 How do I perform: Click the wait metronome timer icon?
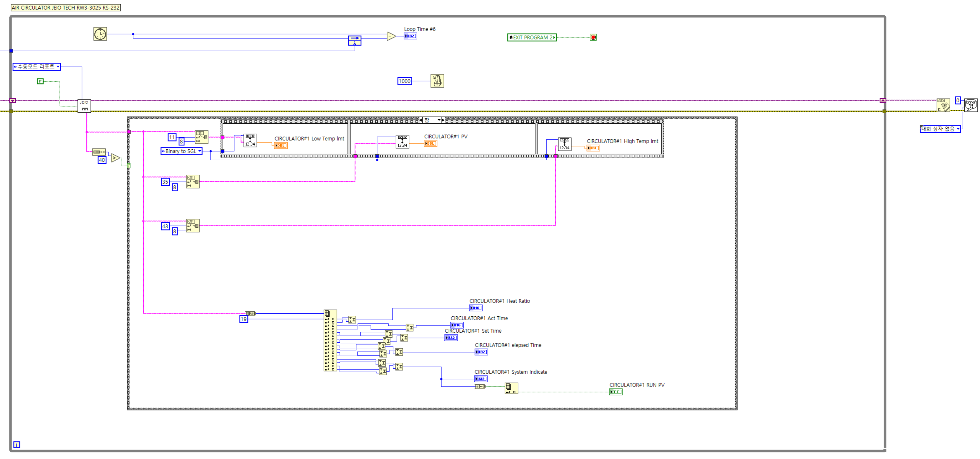pos(437,81)
